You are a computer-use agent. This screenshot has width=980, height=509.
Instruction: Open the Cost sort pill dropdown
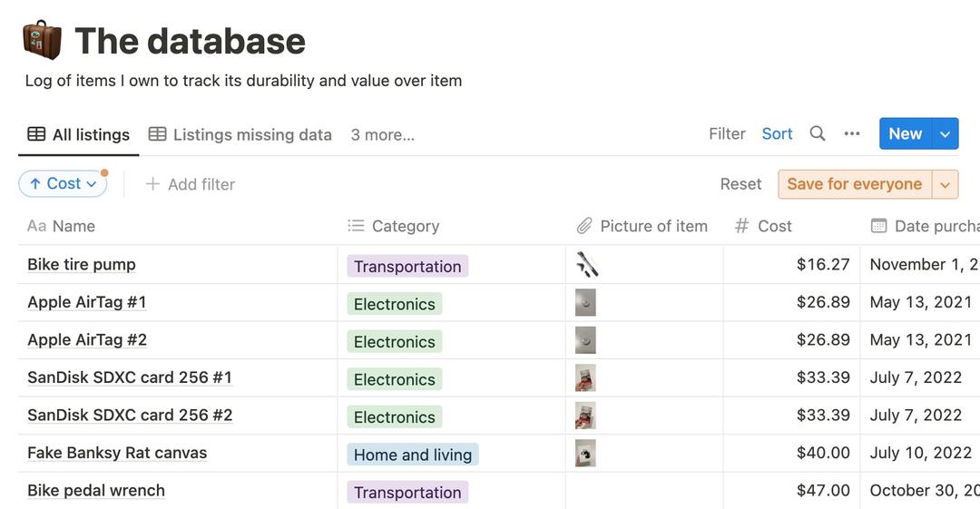tap(63, 184)
